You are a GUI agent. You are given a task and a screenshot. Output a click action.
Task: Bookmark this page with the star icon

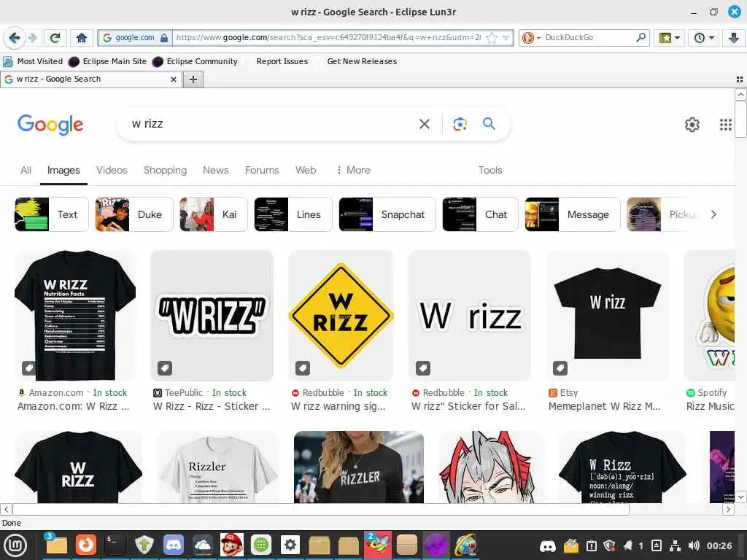491,38
